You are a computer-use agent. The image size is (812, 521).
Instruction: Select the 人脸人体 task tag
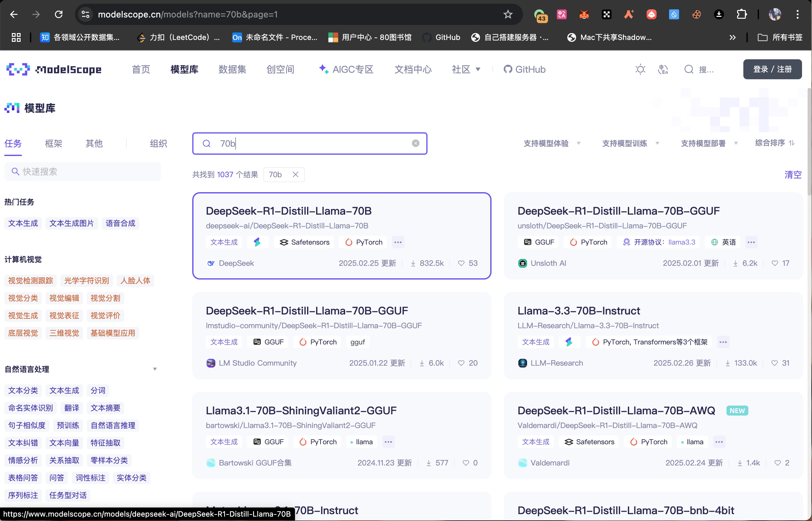click(x=135, y=280)
